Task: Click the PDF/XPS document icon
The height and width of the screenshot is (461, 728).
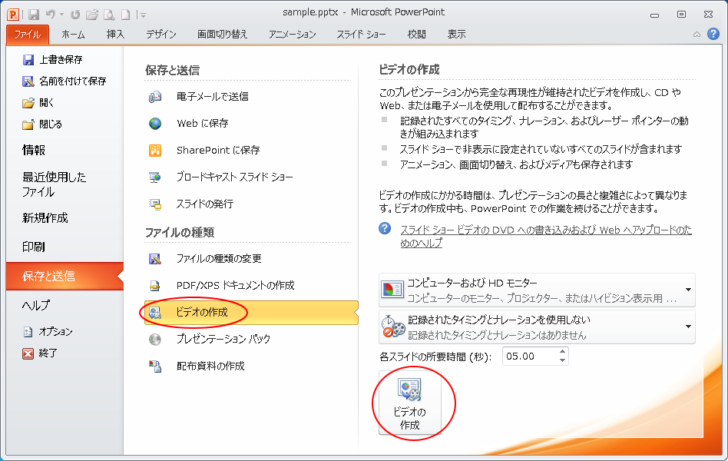Action: click(x=155, y=286)
